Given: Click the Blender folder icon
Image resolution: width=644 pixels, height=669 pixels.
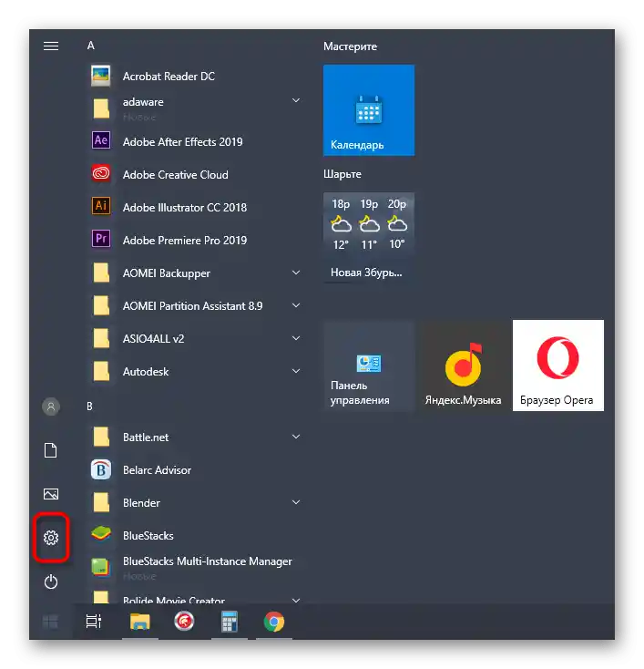Looking at the screenshot, I should (x=101, y=502).
